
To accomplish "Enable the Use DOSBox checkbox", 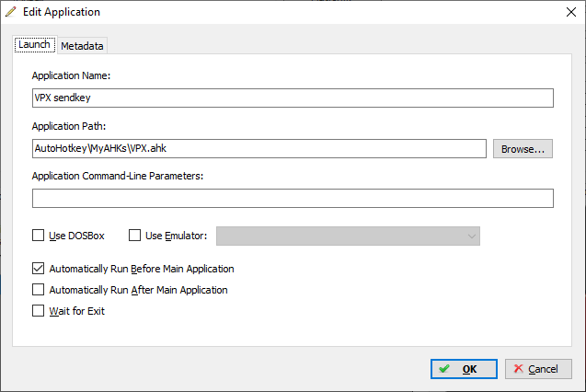I will pos(38,236).
